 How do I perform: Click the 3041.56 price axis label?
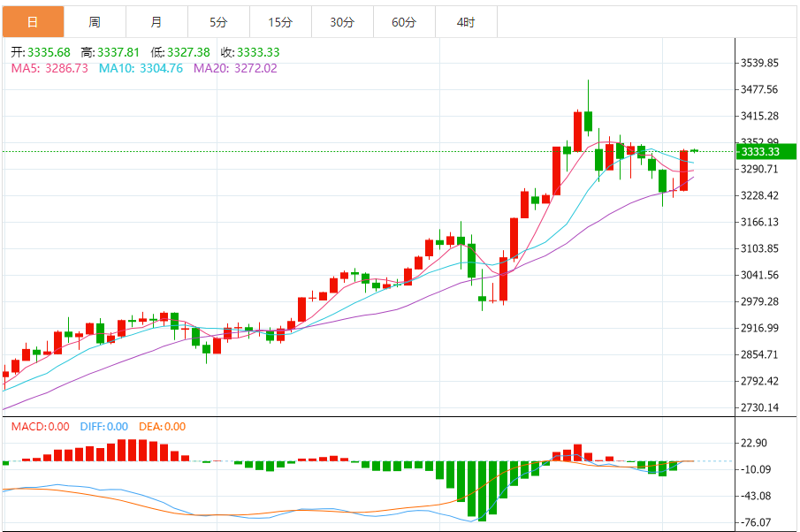[759, 275]
